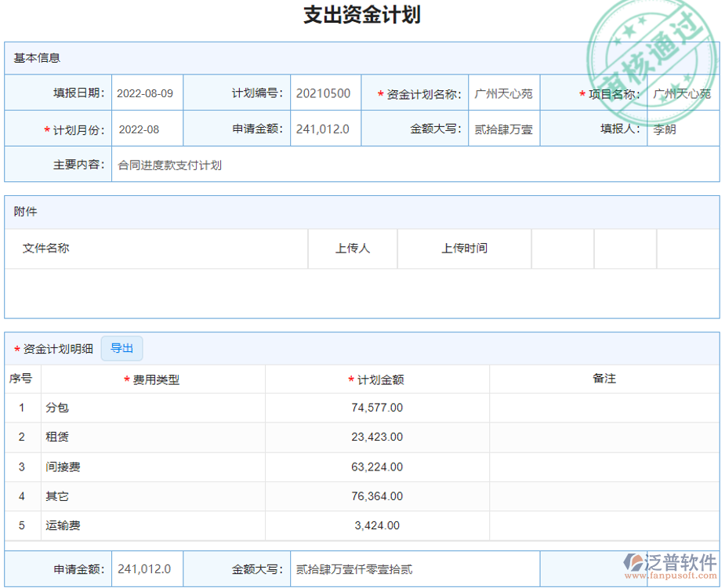Select the 计划编号 field with 20210500

324,92
